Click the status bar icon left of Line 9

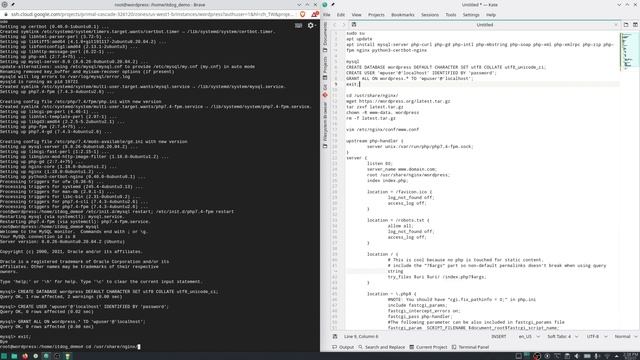point(335,336)
